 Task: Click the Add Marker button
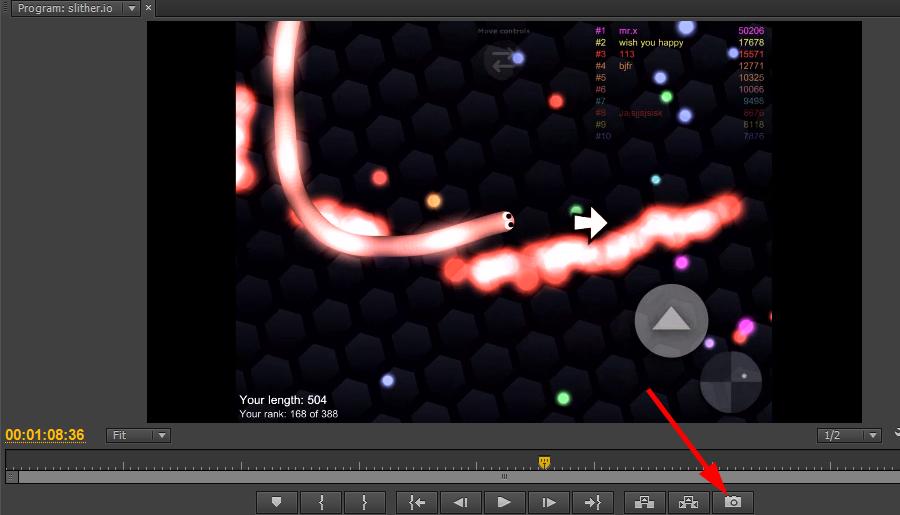point(277,503)
